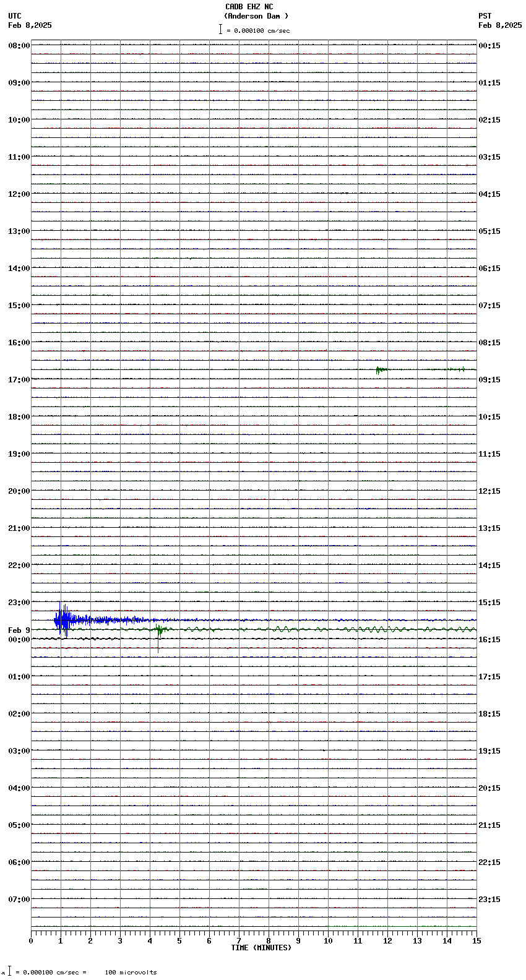Click the 08:15 PST time label
The width and height of the screenshot is (526, 980).
[x=489, y=343]
